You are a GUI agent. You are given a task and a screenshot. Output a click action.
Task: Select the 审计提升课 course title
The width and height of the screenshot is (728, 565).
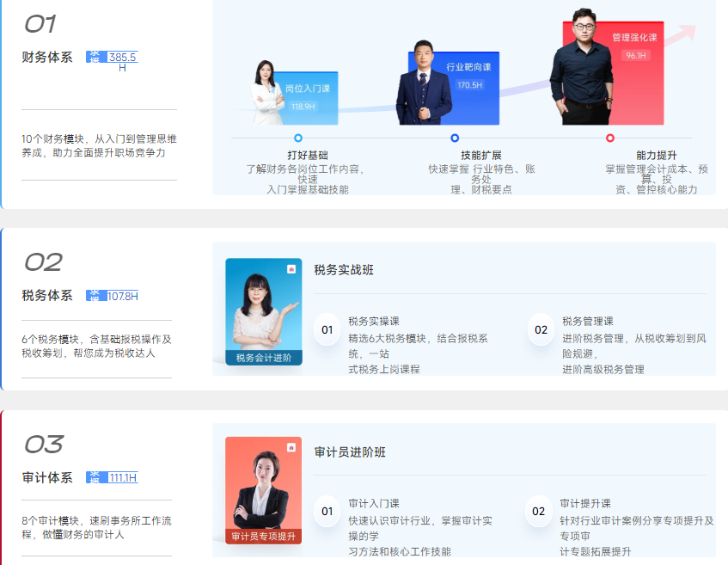(x=585, y=503)
